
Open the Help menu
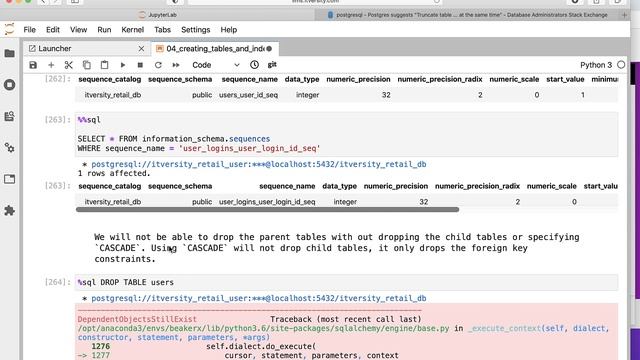click(229, 30)
